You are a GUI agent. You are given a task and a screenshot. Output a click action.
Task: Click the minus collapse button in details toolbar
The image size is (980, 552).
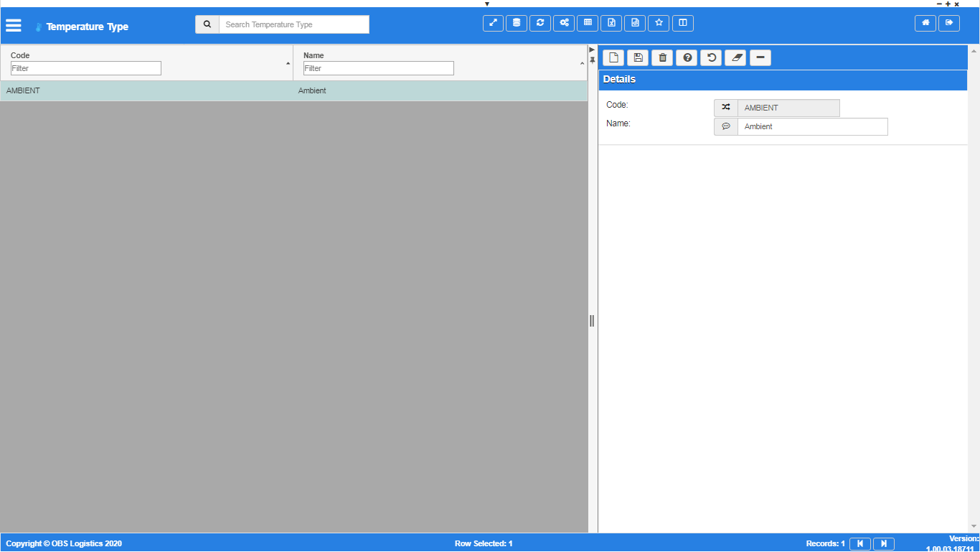(x=760, y=57)
